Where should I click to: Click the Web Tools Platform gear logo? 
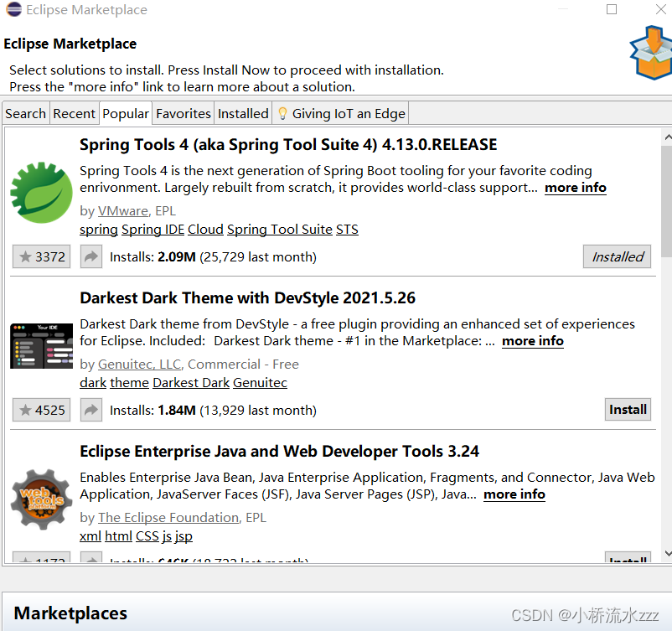point(42,499)
